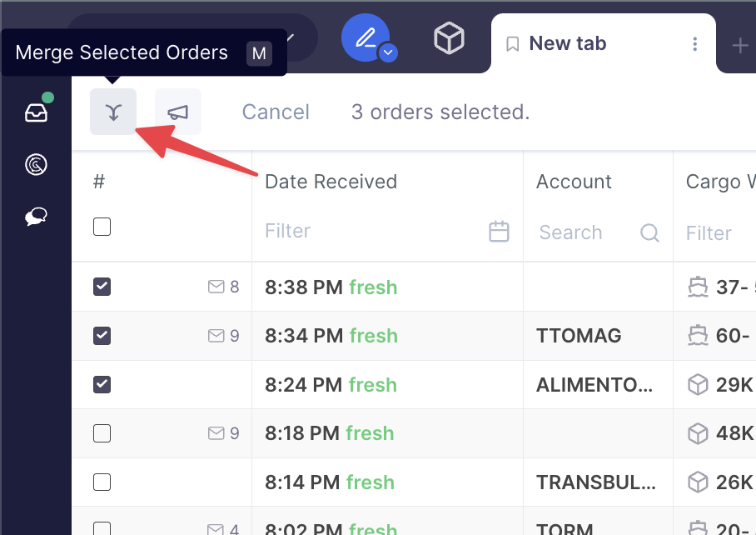Click the megaphone announce icon

(178, 112)
